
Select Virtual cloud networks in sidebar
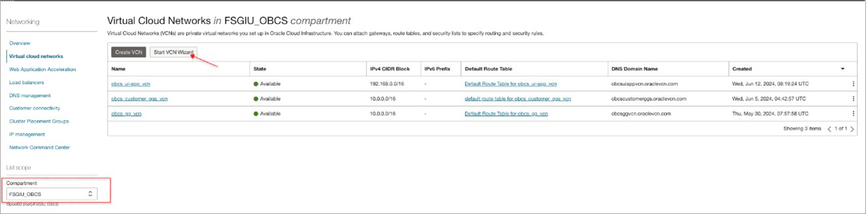pyautogui.click(x=36, y=56)
